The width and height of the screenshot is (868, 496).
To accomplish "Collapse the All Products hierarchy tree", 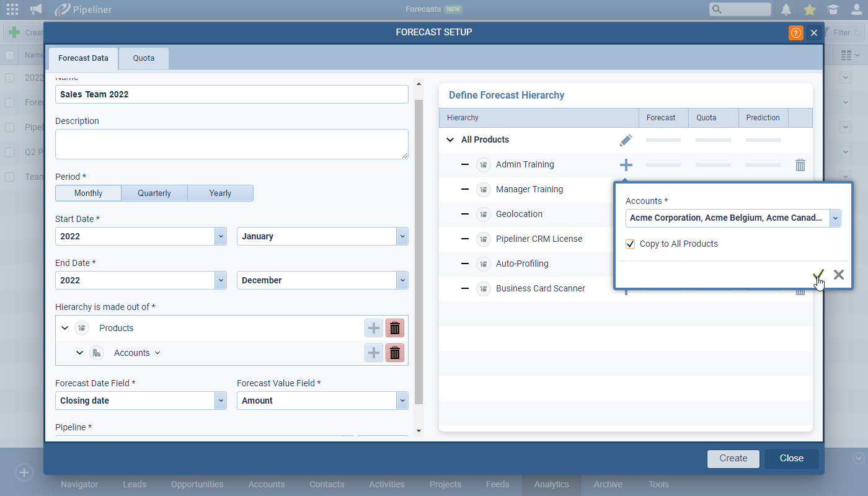I will click(x=450, y=140).
